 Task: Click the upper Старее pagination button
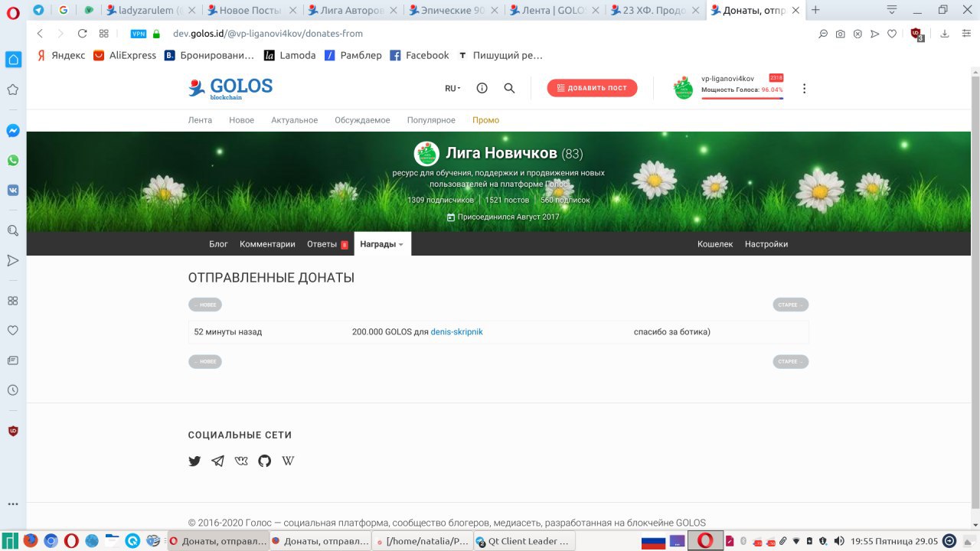(791, 305)
